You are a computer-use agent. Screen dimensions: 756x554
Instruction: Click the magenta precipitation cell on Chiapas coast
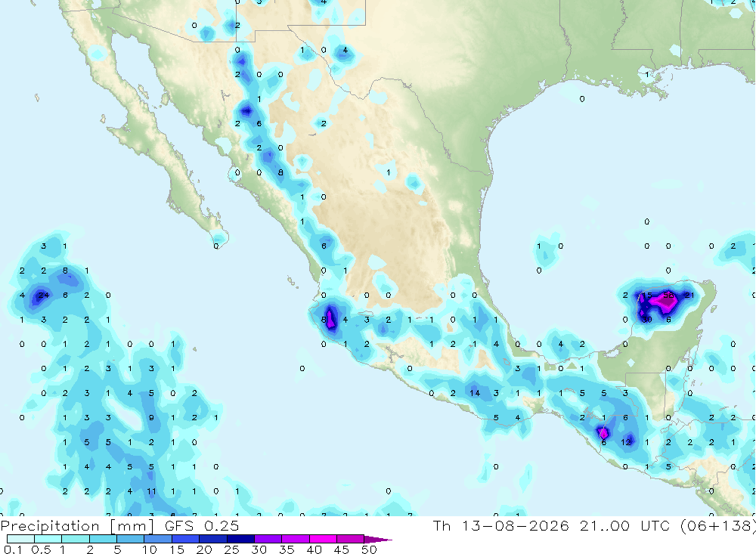[603, 432]
